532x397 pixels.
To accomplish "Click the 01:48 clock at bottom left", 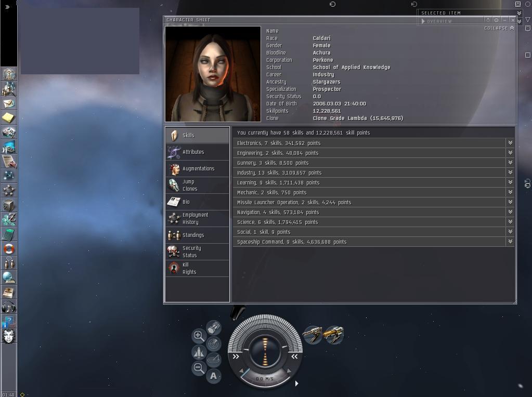I will tap(8, 394).
